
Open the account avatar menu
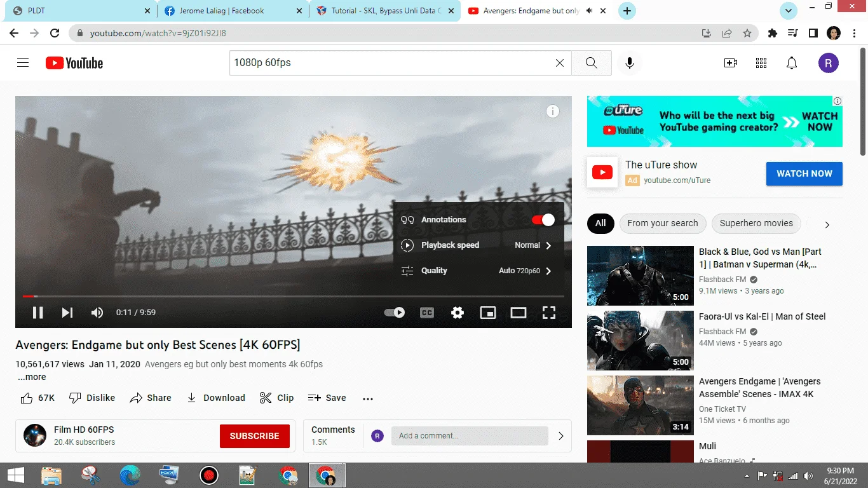coord(829,63)
